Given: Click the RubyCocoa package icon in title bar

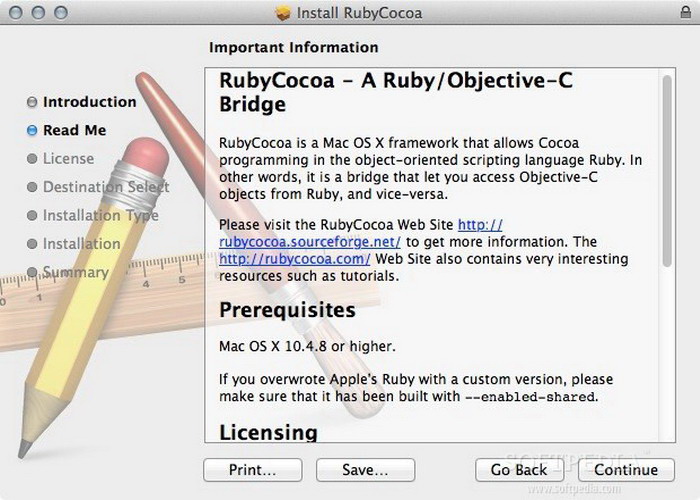Looking at the screenshot, I should 282,13.
